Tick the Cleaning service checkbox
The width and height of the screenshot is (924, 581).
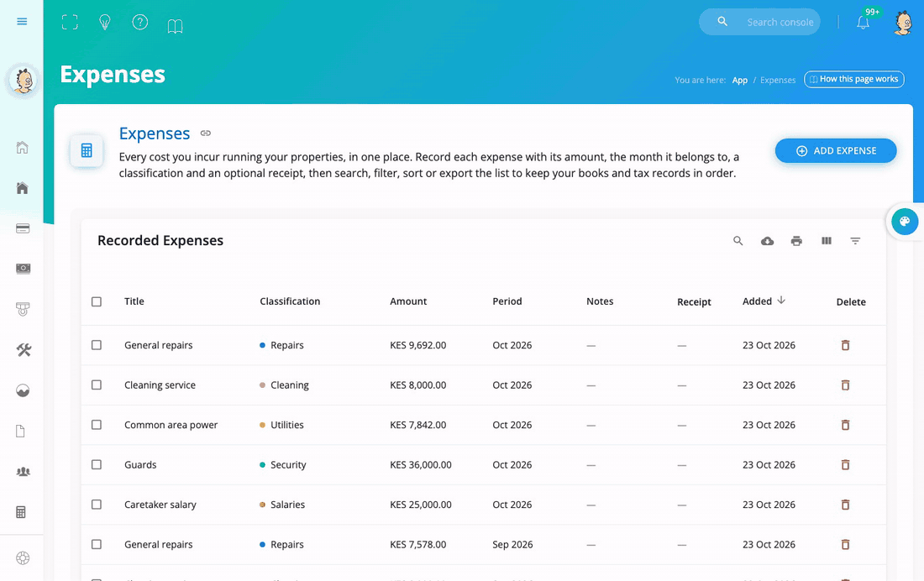click(x=97, y=385)
